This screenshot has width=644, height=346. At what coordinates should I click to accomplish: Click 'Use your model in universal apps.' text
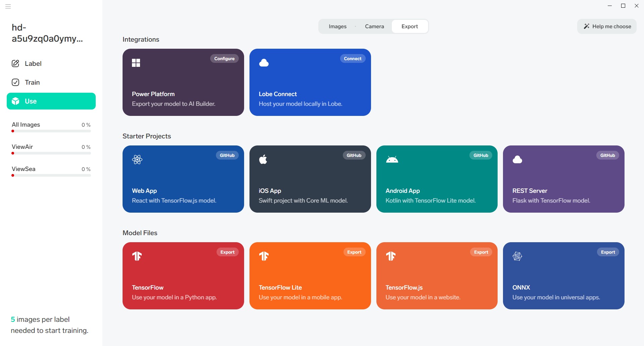[556, 297]
